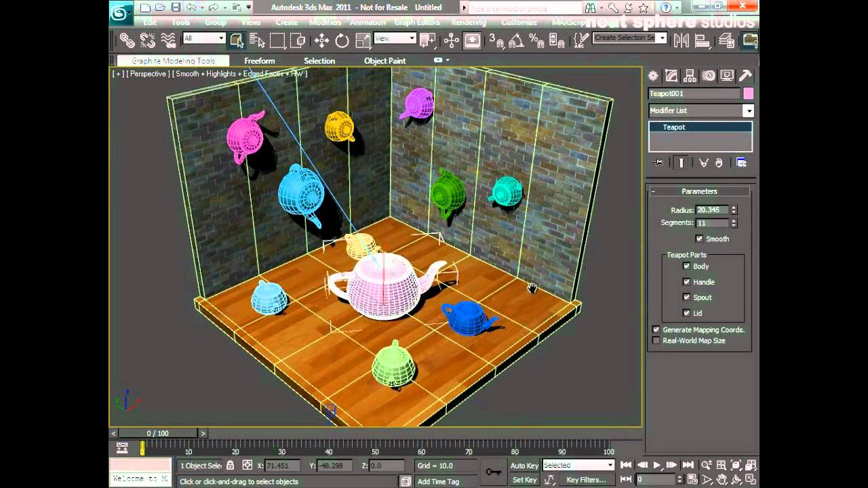This screenshot has width=868, height=488.
Task: Open the Create Selection Set dropdown
Action: [630, 38]
